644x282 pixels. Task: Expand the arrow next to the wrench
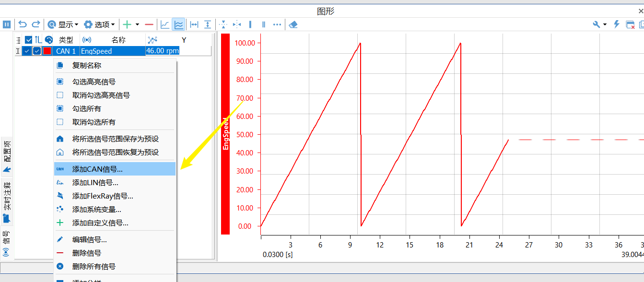coord(605,24)
